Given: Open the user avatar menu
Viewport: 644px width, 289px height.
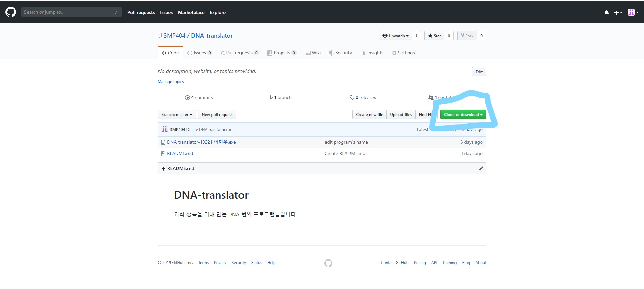Looking at the screenshot, I should [x=633, y=12].
